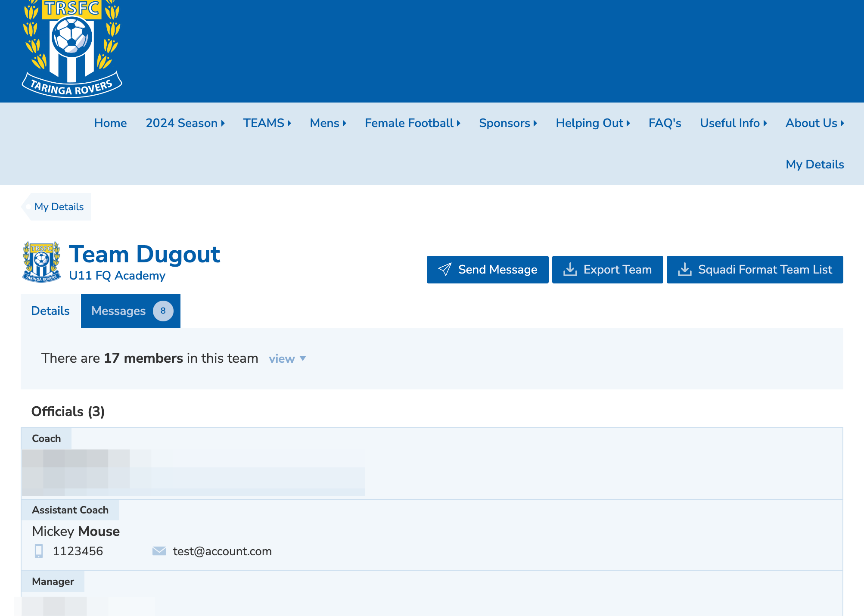Click the messages count badge showing 8
The height and width of the screenshot is (616, 864).
163,311
